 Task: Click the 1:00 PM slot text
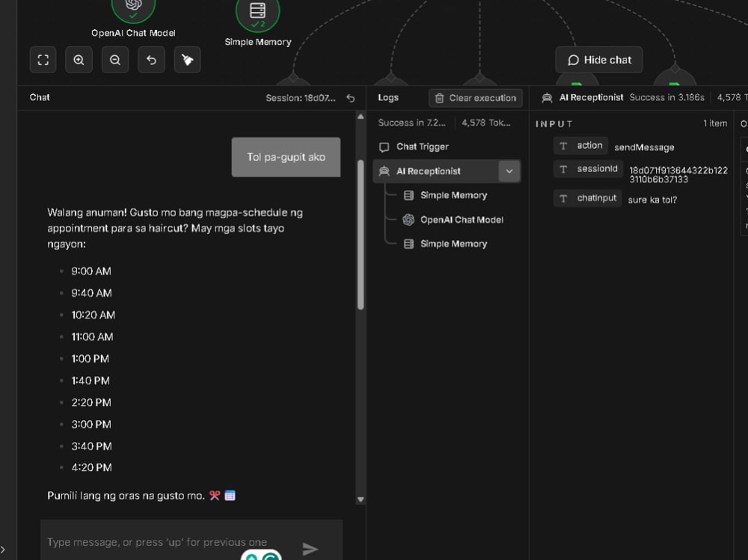pos(91,359)
